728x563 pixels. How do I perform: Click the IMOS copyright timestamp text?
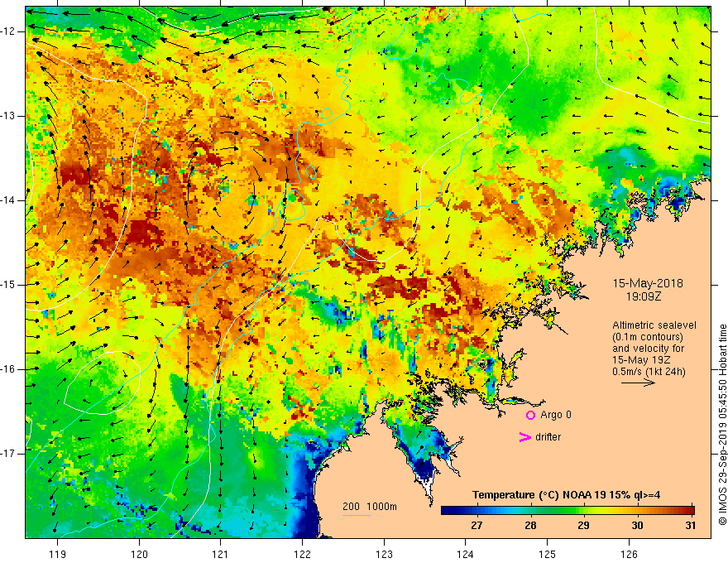(x=722, y=425)
